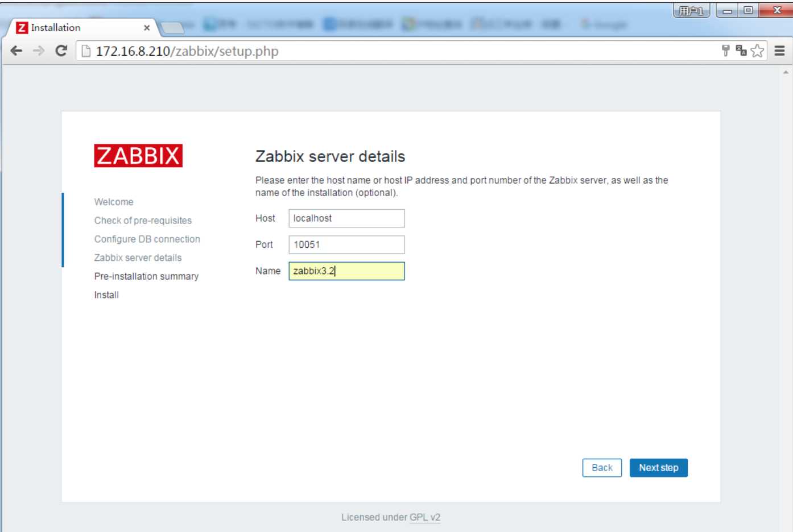
Task: Click the browser forward arrow
Action: tap(39, 51)
